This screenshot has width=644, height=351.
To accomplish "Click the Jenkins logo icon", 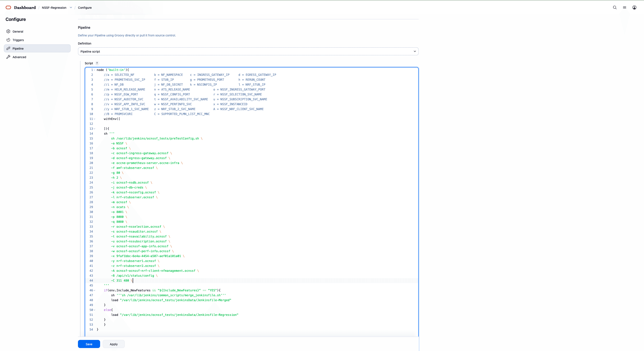I will [x=8, y=7].
